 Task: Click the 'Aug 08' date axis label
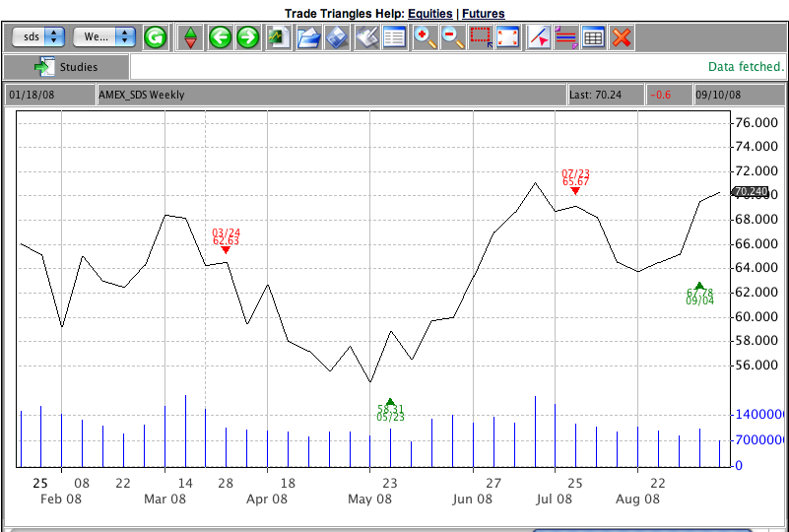637,499
